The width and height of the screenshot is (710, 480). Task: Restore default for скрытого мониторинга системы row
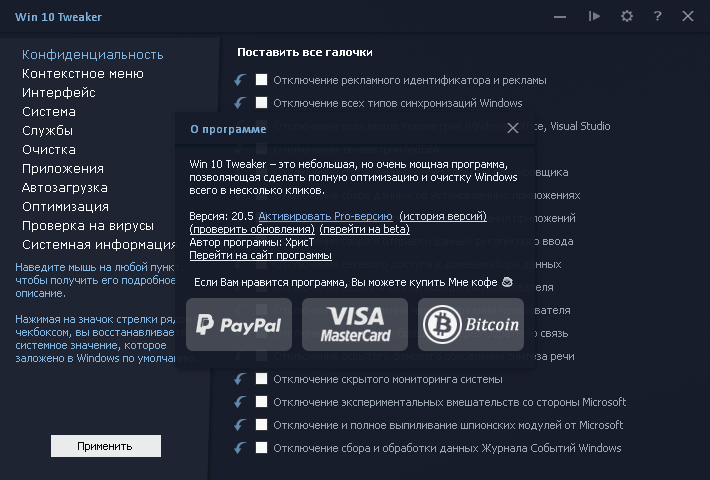click(x=240, y=379)
